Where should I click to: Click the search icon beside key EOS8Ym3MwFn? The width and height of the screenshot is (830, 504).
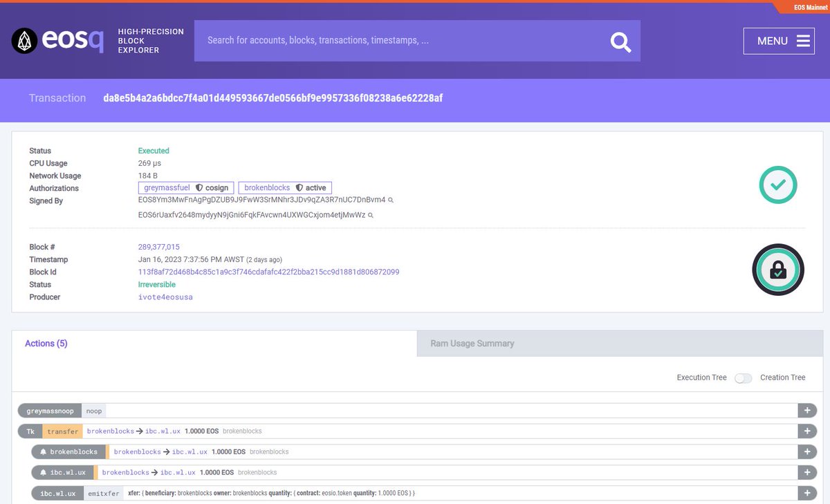391,200
